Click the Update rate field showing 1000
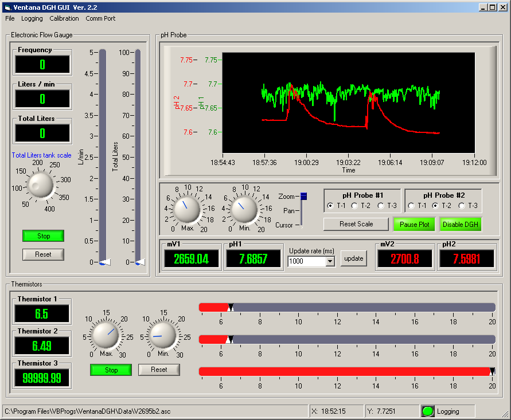 pyautogui.click(x=307, y=261)
